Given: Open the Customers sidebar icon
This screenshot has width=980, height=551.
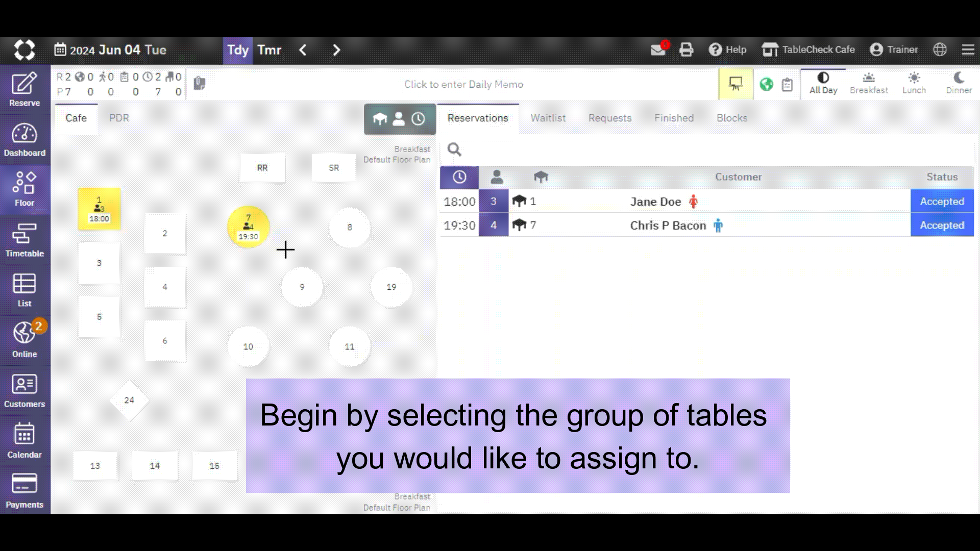Looking at the screenshot, I should pos(24,390).
